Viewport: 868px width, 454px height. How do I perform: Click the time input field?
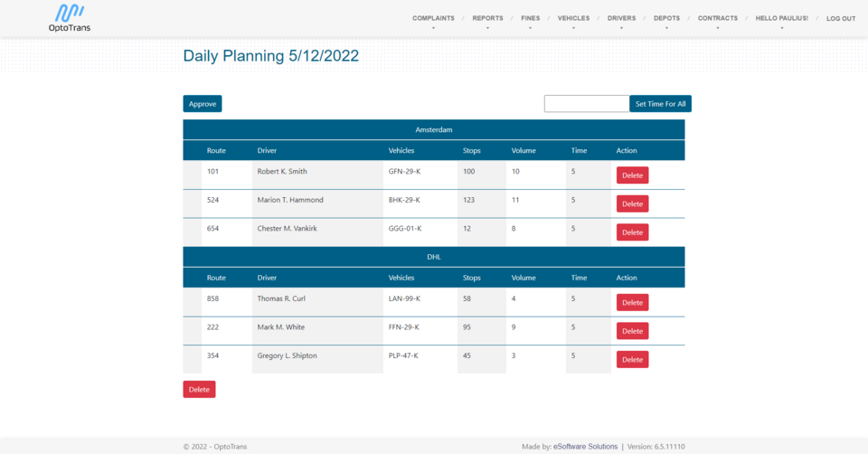click(x=586, y=104)
